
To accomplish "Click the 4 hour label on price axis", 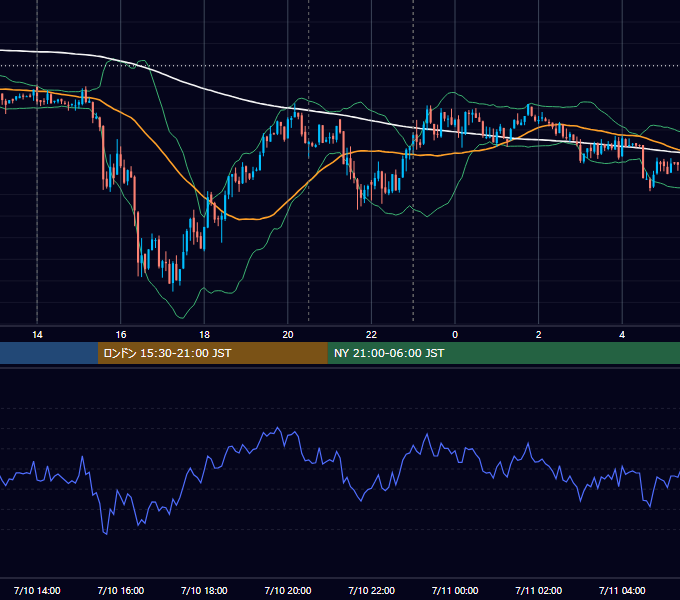I will (622, 335).
